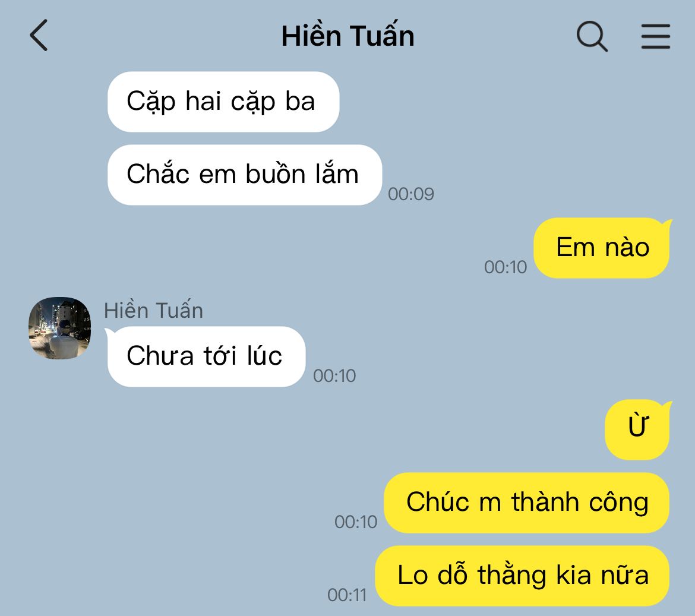The height and width of the screenshot is (616, 695).
Task: Open chat search magnifier icon
Action: tap(592, 36)
